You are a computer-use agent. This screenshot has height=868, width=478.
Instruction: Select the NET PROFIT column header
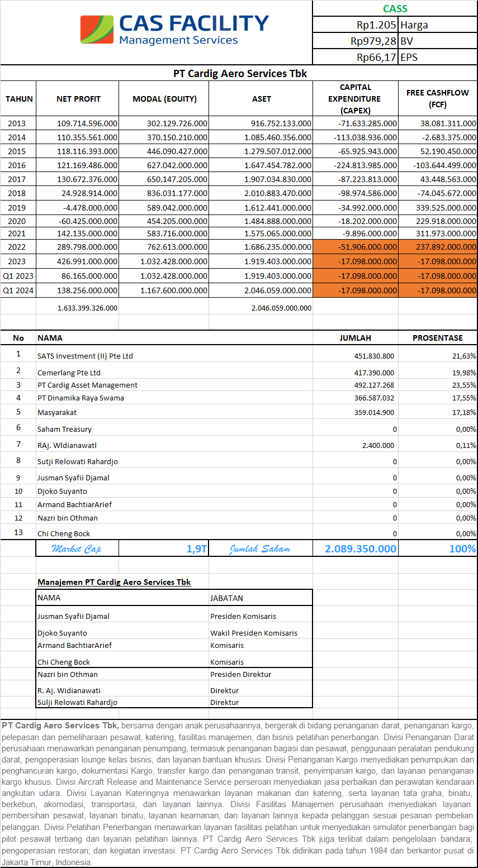(x=78, y=99)
